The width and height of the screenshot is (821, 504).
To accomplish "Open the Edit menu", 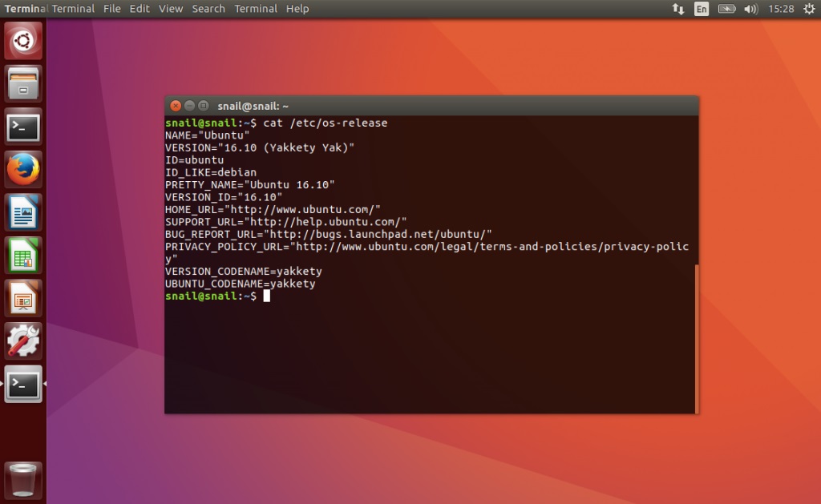I will click(x=140, y=9).
